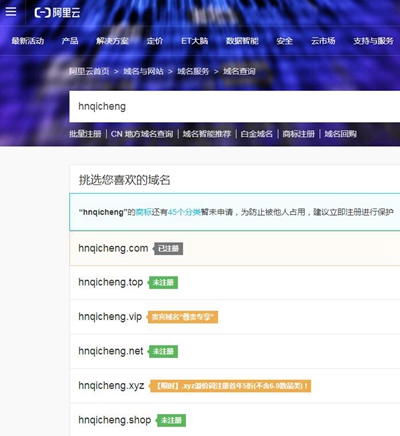Click the 挑选您喜欢的域名 heading

pos(124,180)
